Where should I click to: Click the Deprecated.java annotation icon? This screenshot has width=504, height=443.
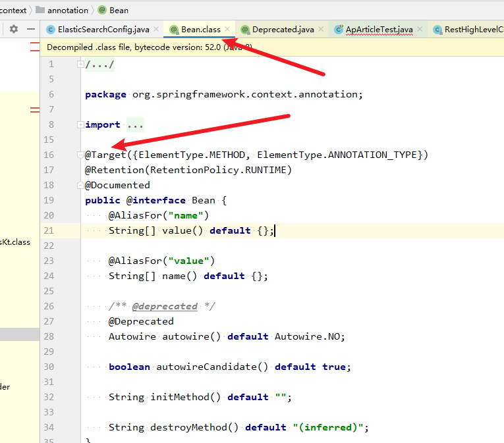[x=245, y=30]
